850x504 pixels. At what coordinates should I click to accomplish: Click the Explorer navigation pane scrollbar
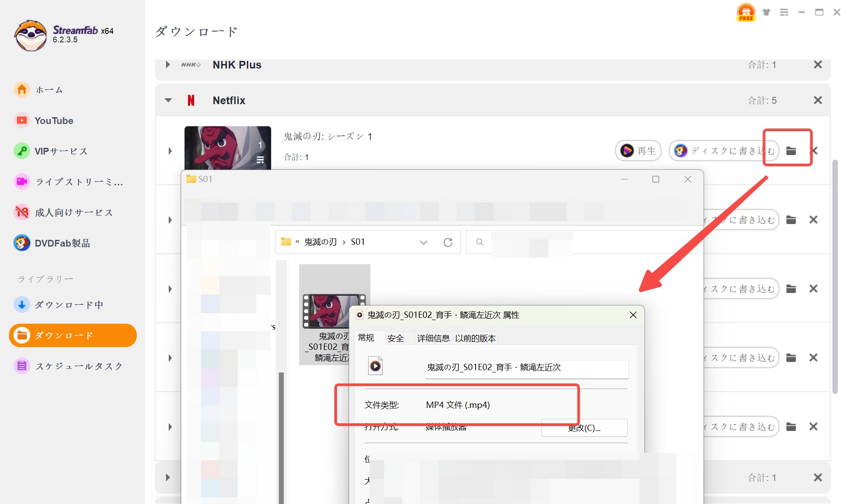[281, 437]
